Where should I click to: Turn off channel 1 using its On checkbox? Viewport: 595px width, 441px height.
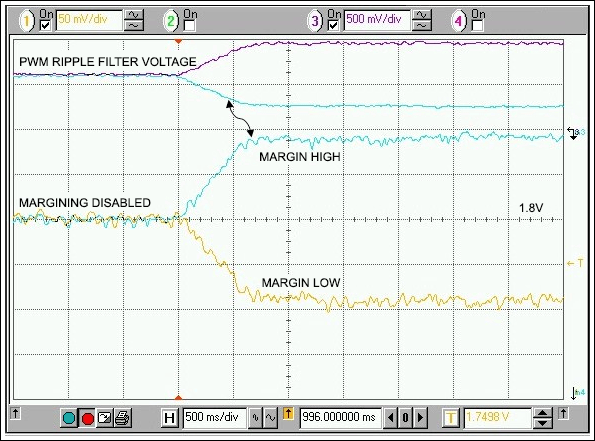(x=45, y=25)
